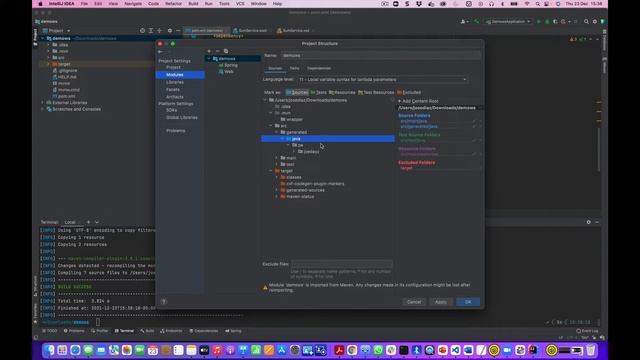Select the classes folder under target

click(x=294, y=178)
